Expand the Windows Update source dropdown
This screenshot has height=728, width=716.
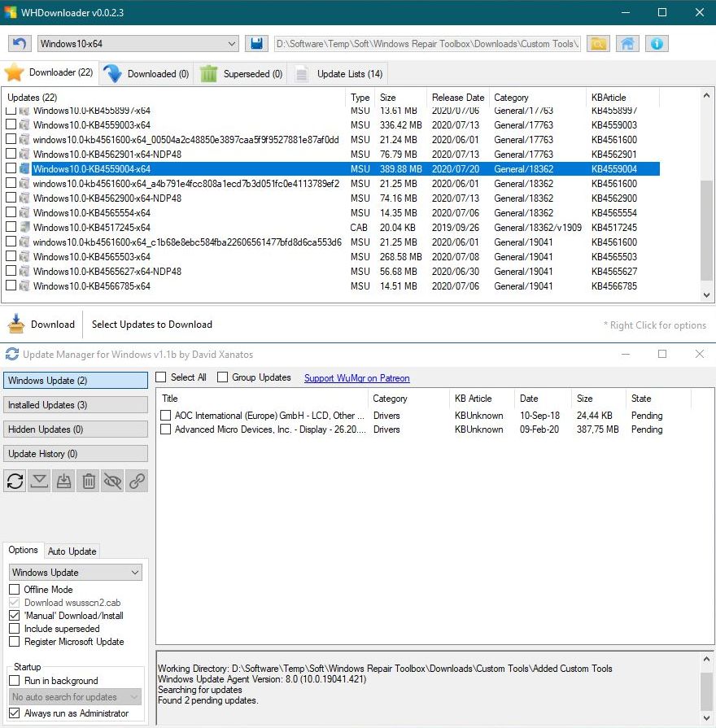coord(75,573)
